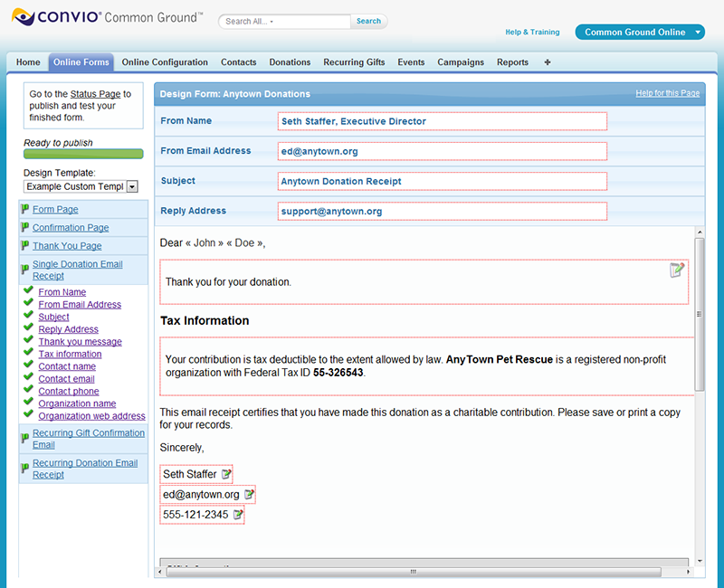724x588 pixels.
Task: Click green flag beside Form Page
Action: 25,209
